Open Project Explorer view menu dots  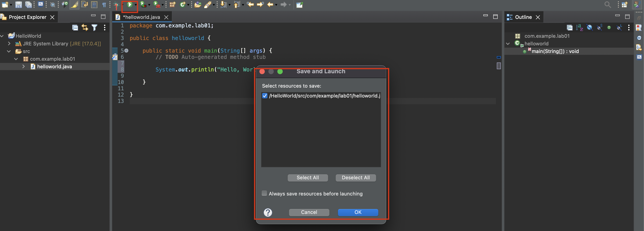(105, 28)
